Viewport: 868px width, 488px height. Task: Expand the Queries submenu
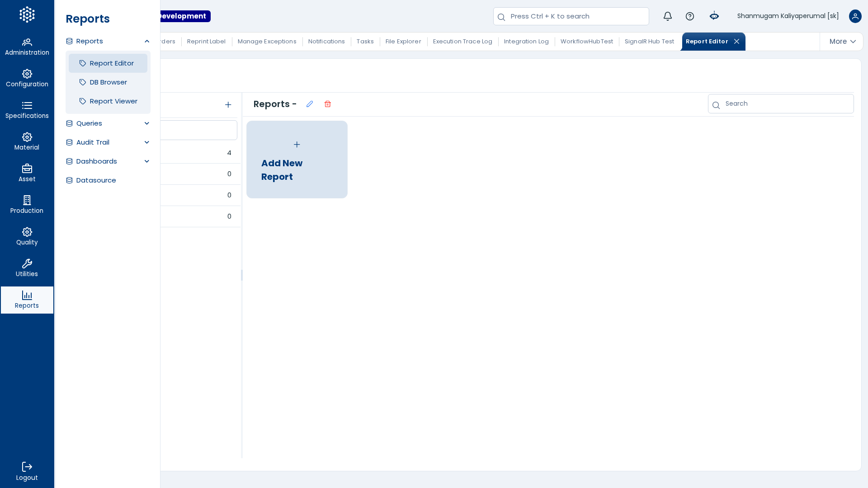coord(147,123)
